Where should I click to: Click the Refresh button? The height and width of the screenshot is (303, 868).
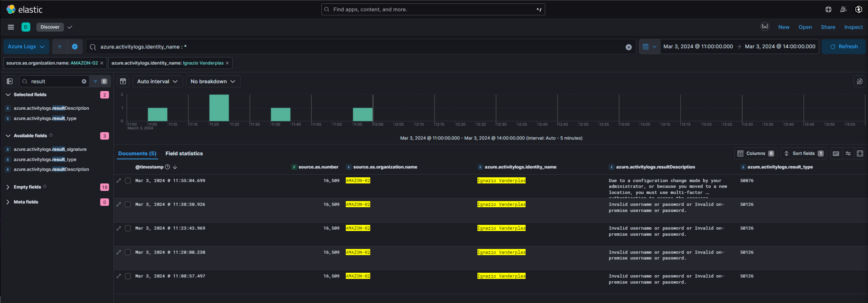pyautogui.click(x=844, y=47)
